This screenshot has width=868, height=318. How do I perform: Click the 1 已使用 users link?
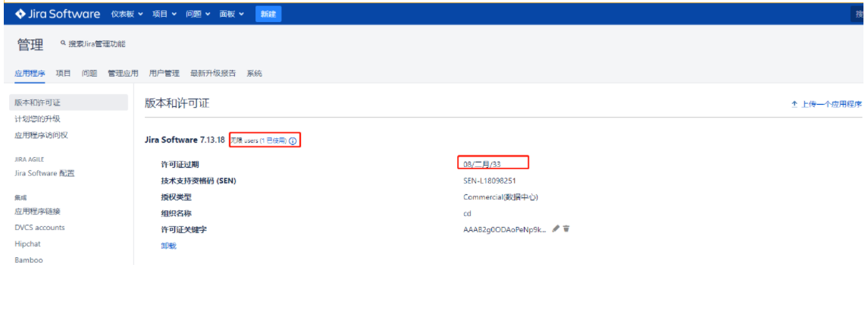pyautogui.click(x=274, y=140)
